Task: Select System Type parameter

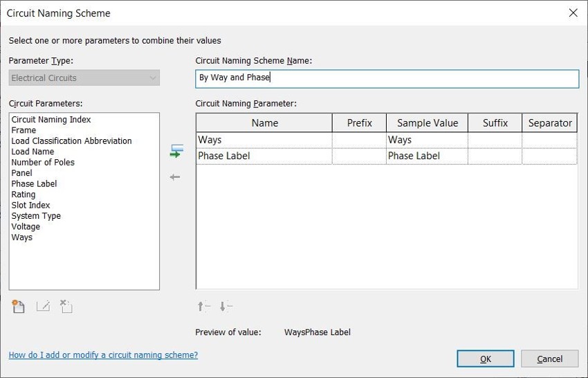Action: coord(36,216)
